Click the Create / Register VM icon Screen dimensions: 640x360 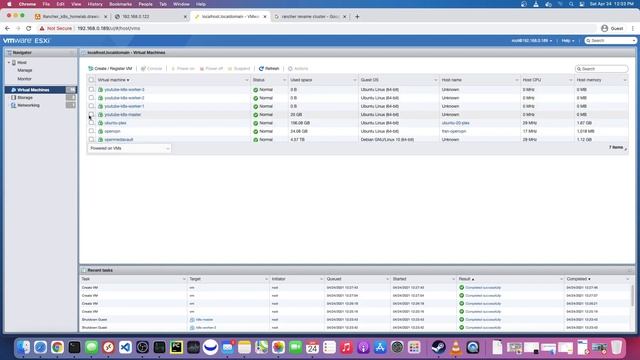pyautogui.click(x=91, y=69)
